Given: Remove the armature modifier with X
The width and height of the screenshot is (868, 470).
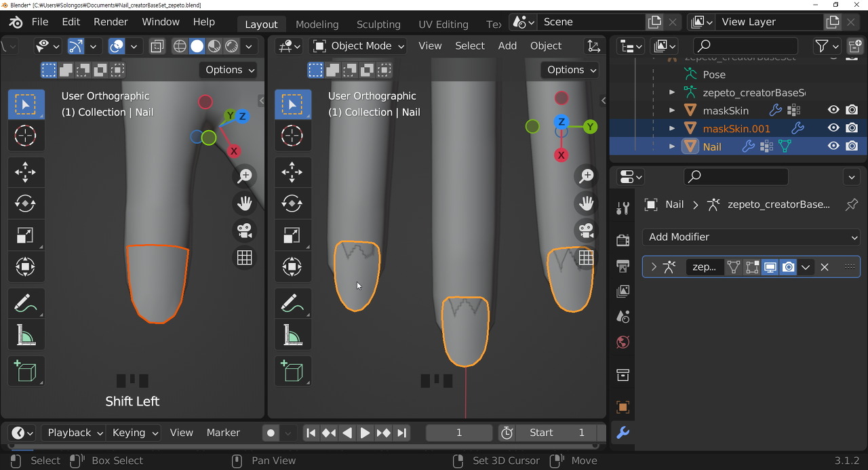Looking at the screenshot, I should coord(825,267).
